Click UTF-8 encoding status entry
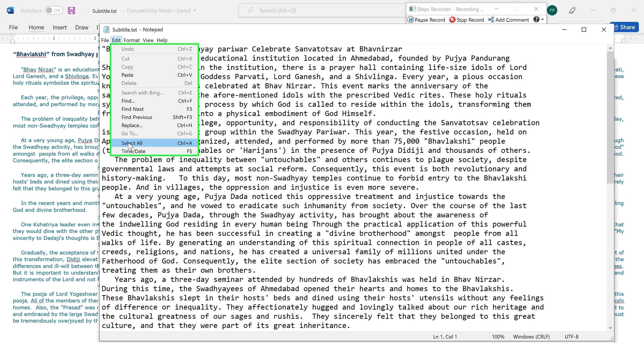Screen dimensions: 644x343 click(571, 337)
